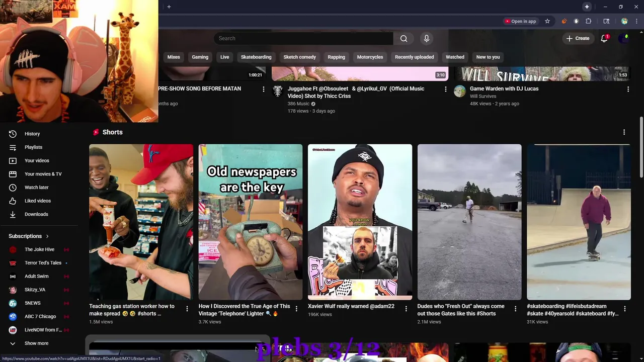Click the search magnifier button
The height and width of the screenshot is (362, 644).
point(404,38)
